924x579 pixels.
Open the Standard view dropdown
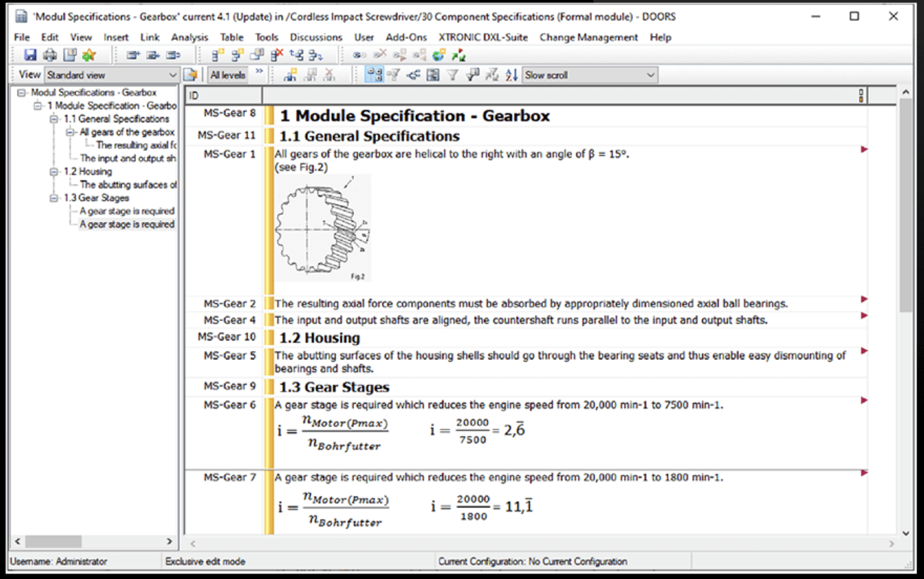[x=112, y=75]
